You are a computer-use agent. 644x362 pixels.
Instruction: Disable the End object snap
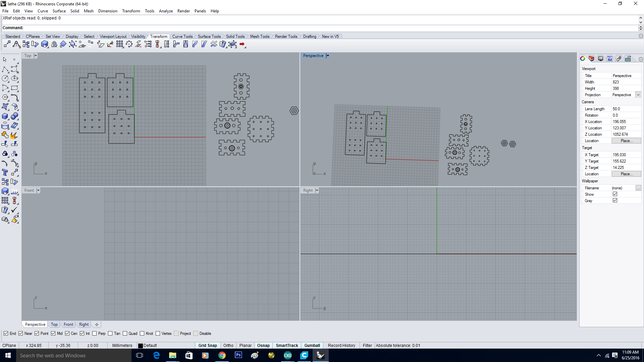tap(7, 334)
